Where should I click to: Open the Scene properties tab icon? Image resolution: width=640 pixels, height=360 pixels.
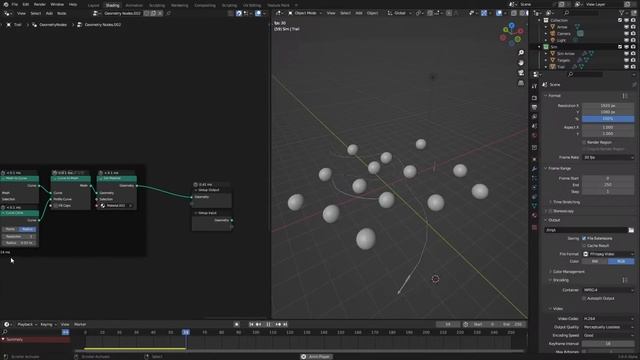point(534,126)
